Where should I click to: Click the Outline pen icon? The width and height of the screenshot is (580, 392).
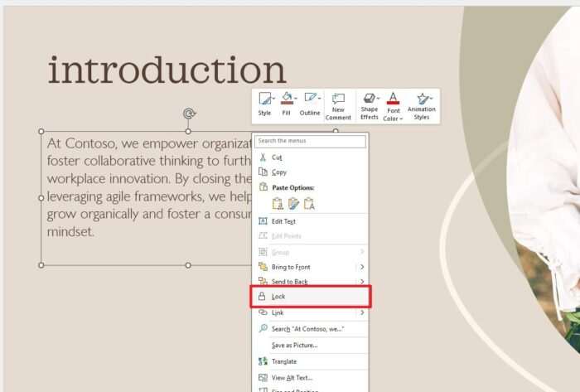coord(309,99)
